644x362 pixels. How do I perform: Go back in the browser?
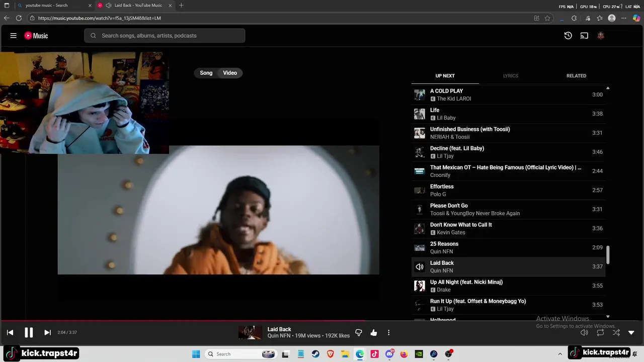coord(7,18)
